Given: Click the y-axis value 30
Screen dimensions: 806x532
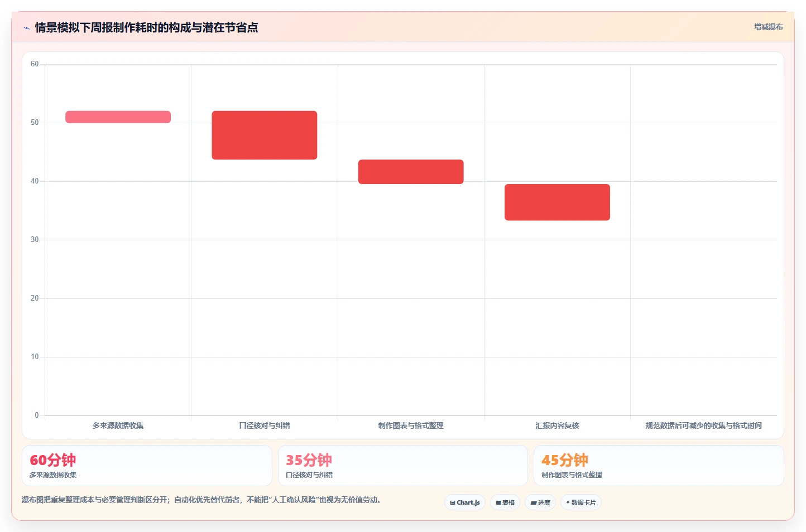Looking at the screenshot, I should tap(35, 240).
